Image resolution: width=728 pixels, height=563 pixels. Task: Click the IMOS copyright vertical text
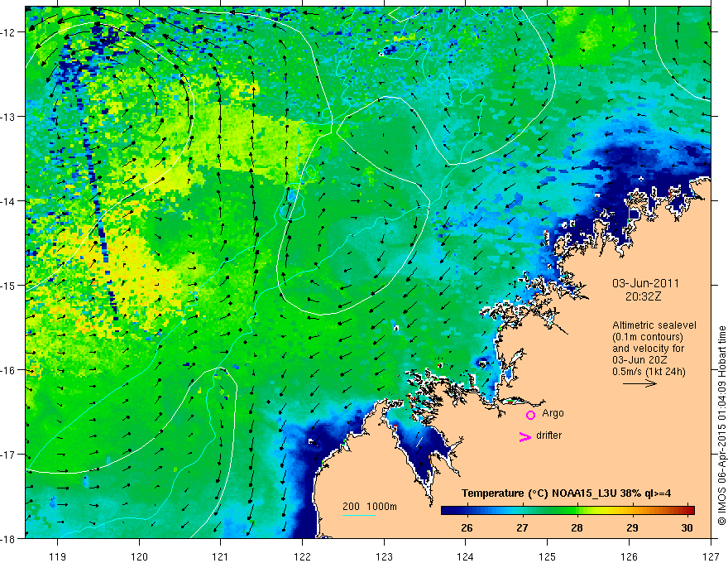click(x=722, y=426)
